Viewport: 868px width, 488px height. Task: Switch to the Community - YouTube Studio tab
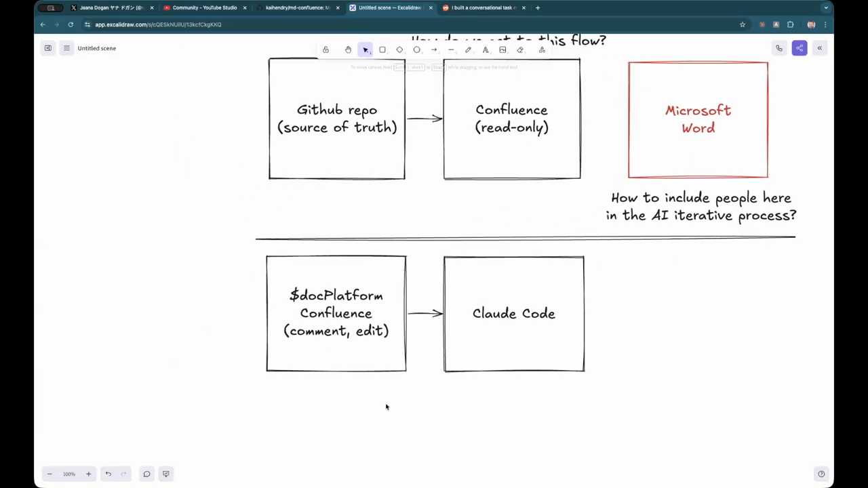tap(204, 7)
